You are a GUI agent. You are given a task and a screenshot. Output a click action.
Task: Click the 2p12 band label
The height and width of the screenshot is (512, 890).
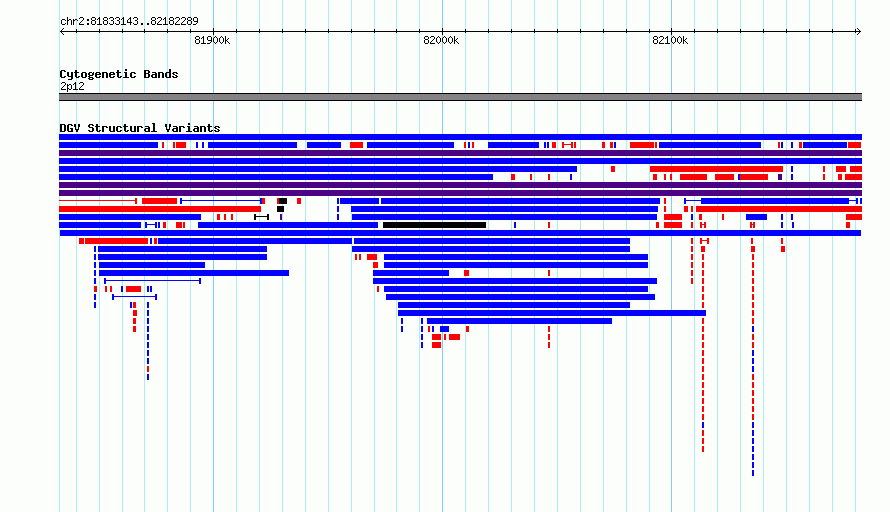(x=72, y=86)
